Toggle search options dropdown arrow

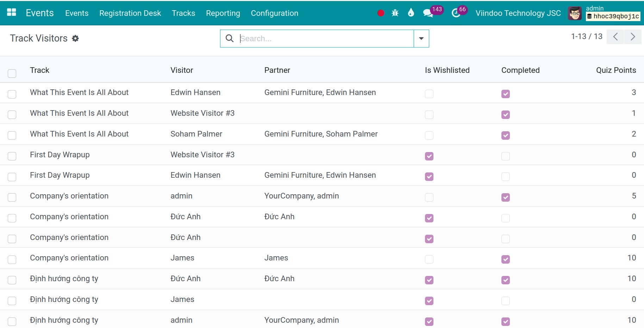click(421, 38)
